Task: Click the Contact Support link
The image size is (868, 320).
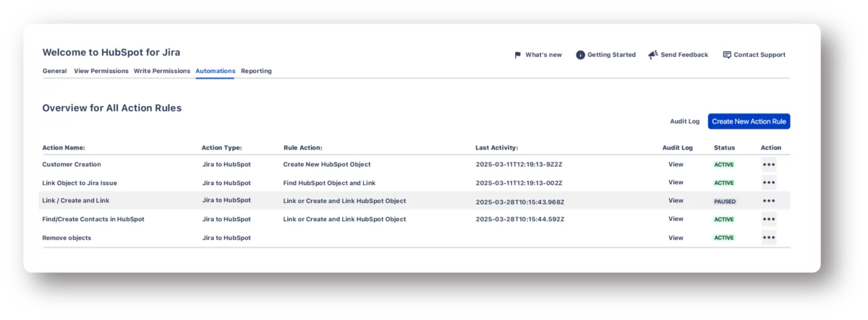Action: [x=759, y=55]
